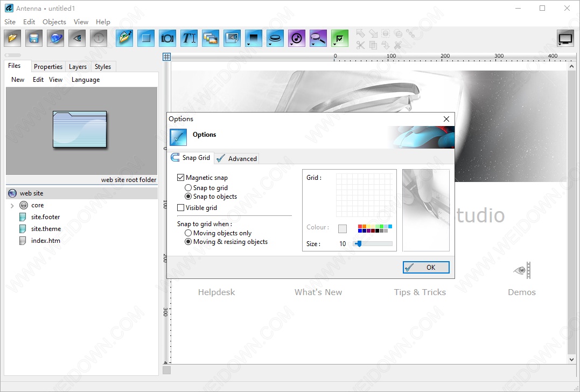Switch to the Styles panel tab

click(103, 67)
